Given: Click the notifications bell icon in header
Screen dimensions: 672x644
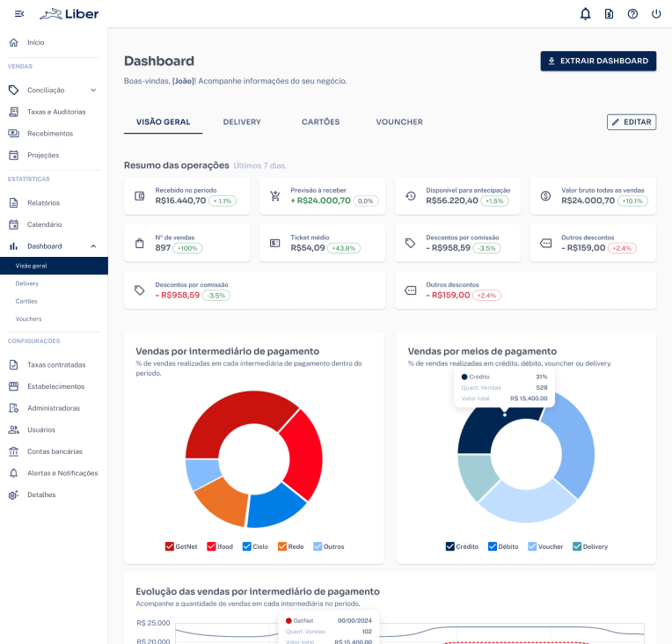Looking at the screenshot, I should click(586, 14).
